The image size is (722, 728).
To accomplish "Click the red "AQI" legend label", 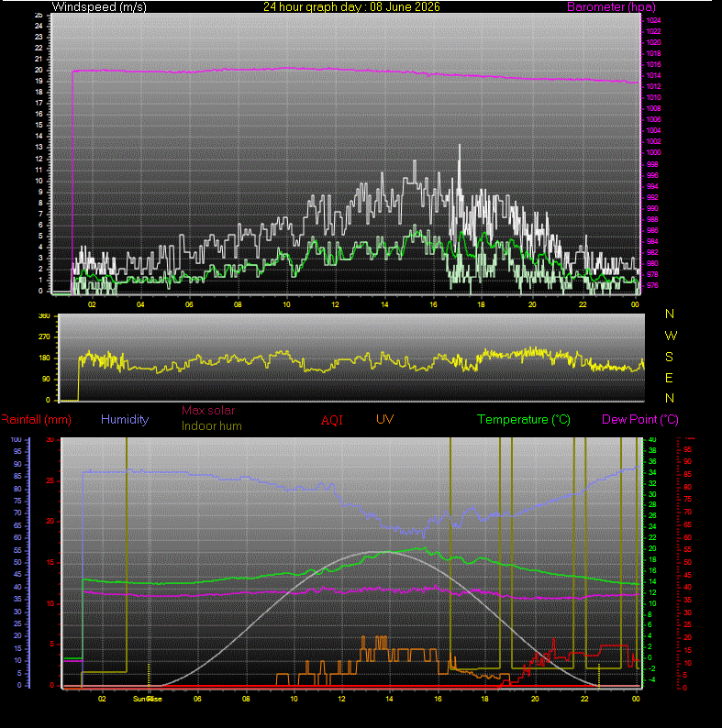I will 332,421.
